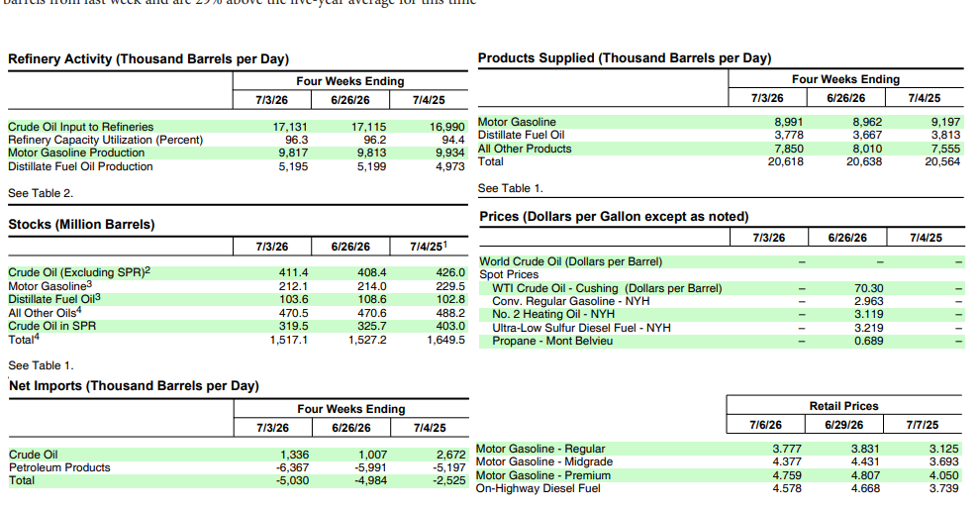
Task: Click the 4.431 midgrade gasoline retail price
Action: 865,461
